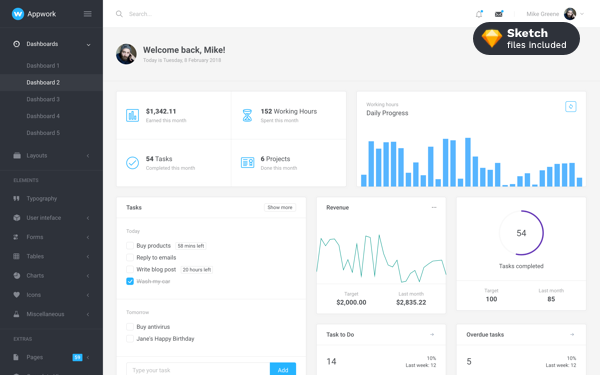Expand the Pages menu chevron
This screenshot has width=600, height=375.
(x=88, y=357)
